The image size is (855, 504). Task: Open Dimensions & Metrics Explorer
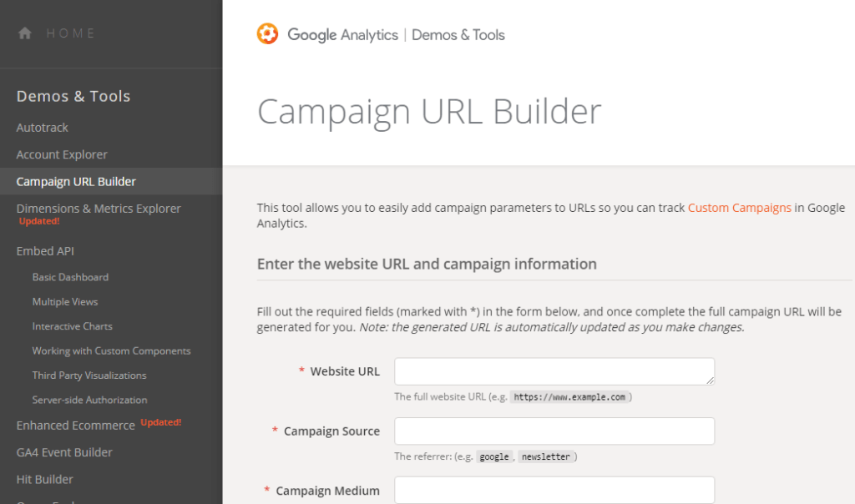click(99, 209)
